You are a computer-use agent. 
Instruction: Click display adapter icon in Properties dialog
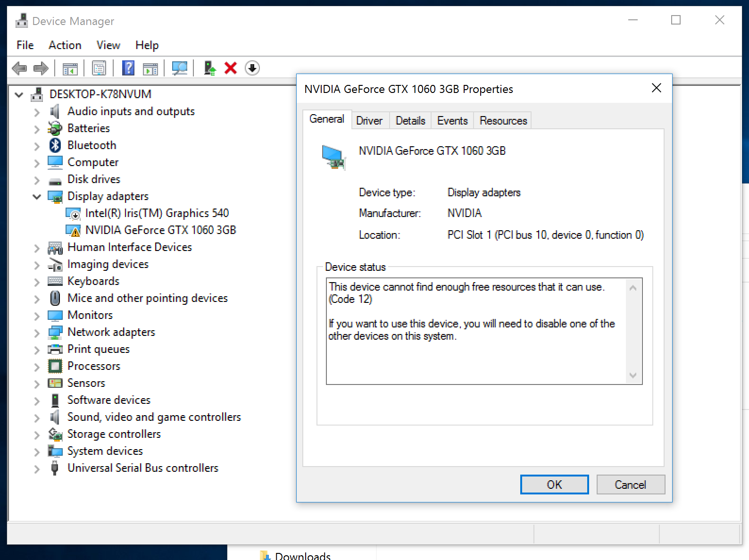click(x=334, y=157)
